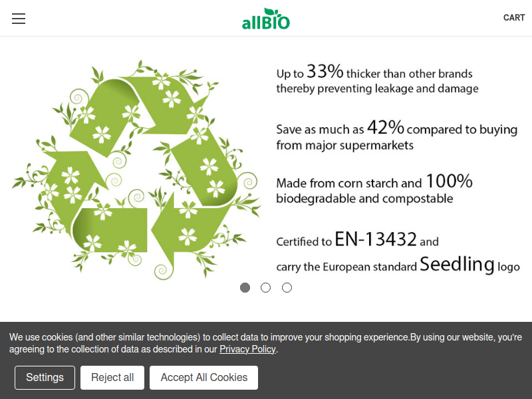Click the allBIO logo
Image resolution: width=532 pixels, height=399 pixels.
click(265, 22)
